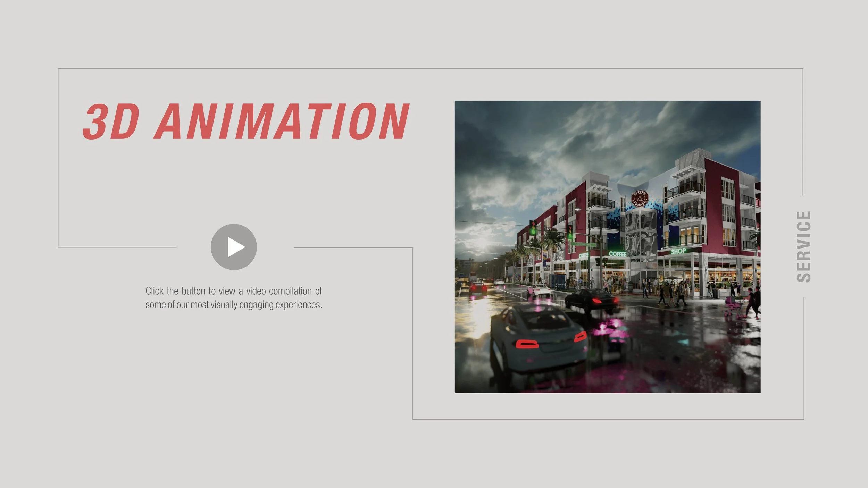Click the green neon SHOP sign
868x488 pixels.
678,251
